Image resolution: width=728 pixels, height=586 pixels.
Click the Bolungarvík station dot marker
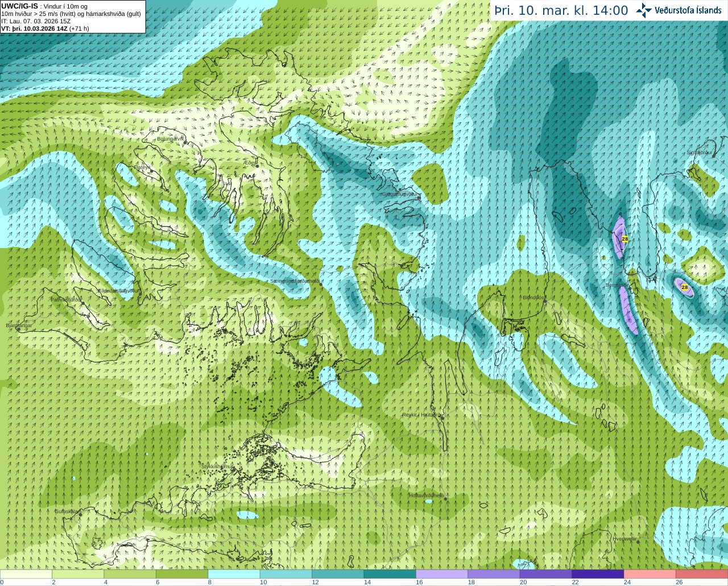click(185, 142)
